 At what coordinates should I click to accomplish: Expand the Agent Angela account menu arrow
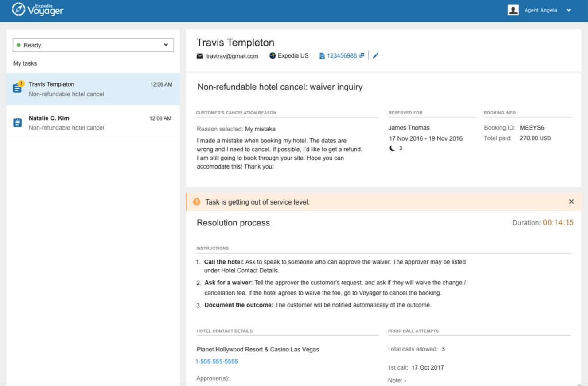click(569, 11)
